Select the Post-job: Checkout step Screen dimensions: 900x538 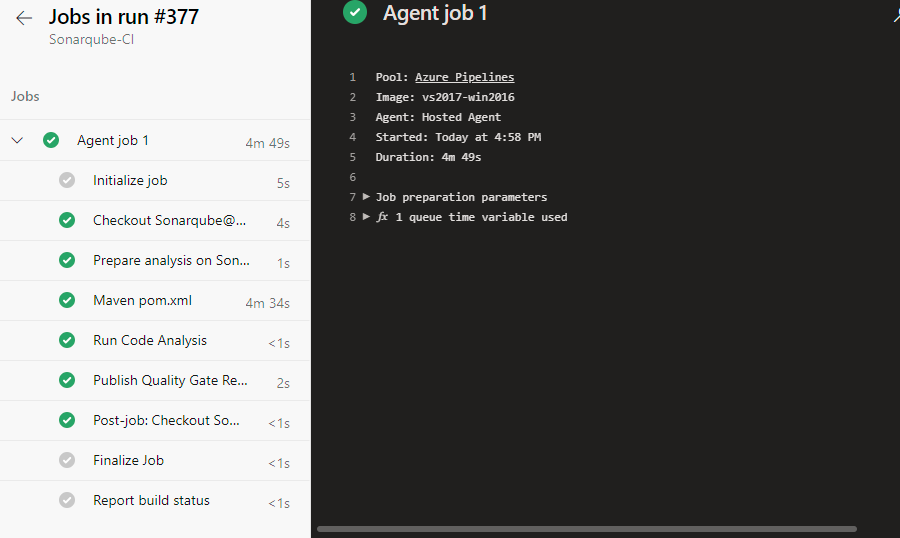pos(166,421)
